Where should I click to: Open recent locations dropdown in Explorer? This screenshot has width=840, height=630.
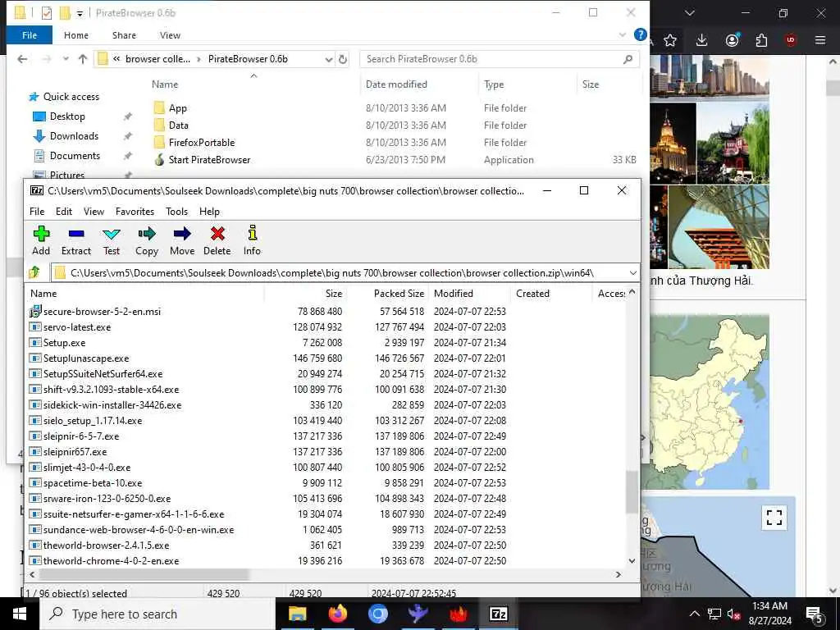(66, 59)
